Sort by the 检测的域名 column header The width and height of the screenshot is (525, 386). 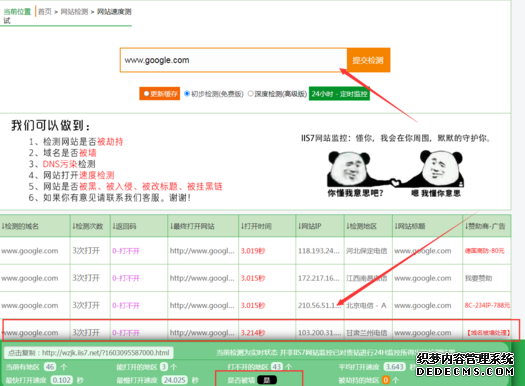pyautogui.click(x=20, y=226)
